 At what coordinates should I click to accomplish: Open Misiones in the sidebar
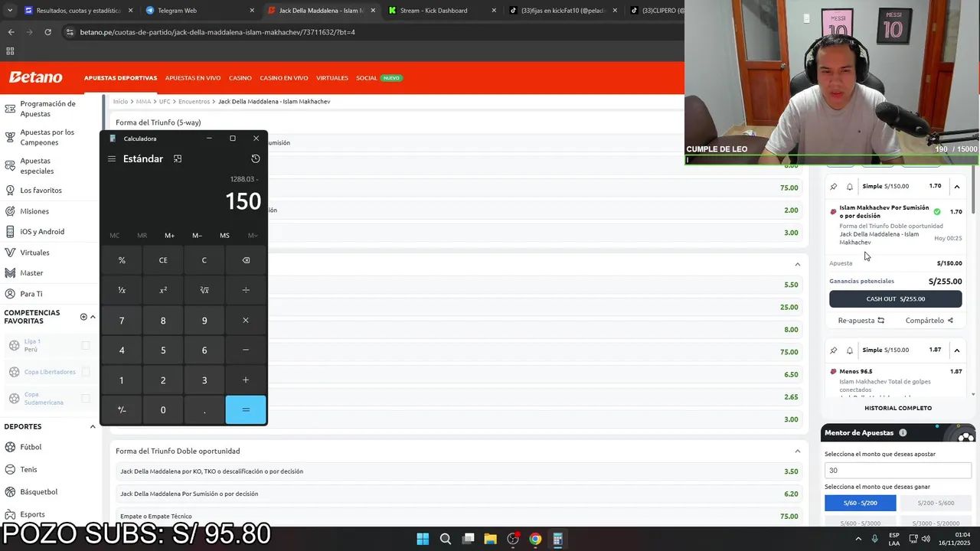click(x=34, y=211)
